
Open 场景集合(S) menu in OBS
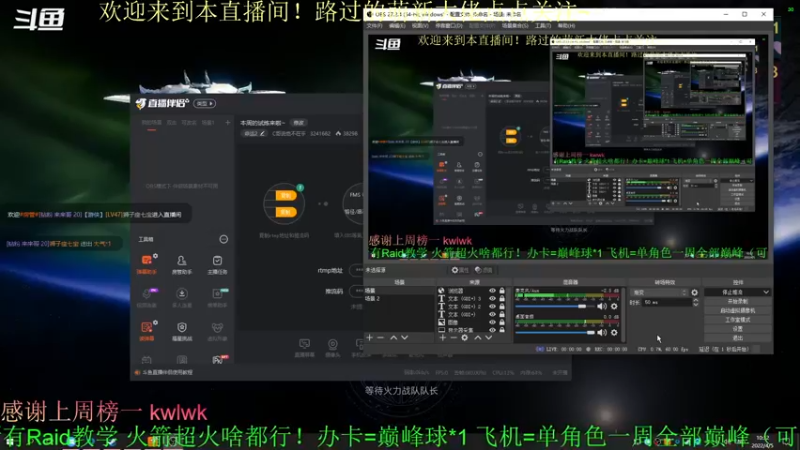(x=515, y=26)
